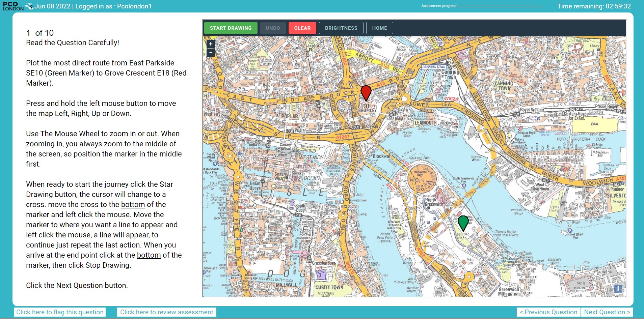Click the Cubitt Town label on map
The width and height of the screenshot is (644, 319).
pyautogui.click(x=329, y=287)
